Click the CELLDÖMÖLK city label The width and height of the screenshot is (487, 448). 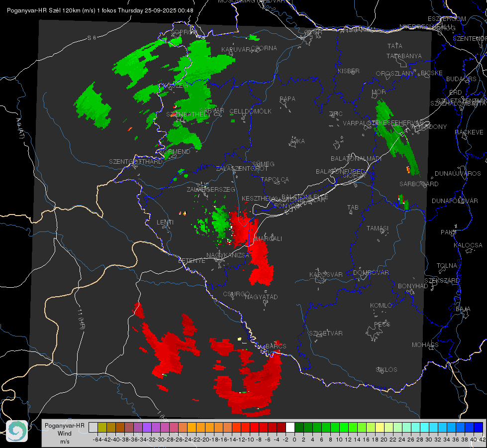pos(250,112)
